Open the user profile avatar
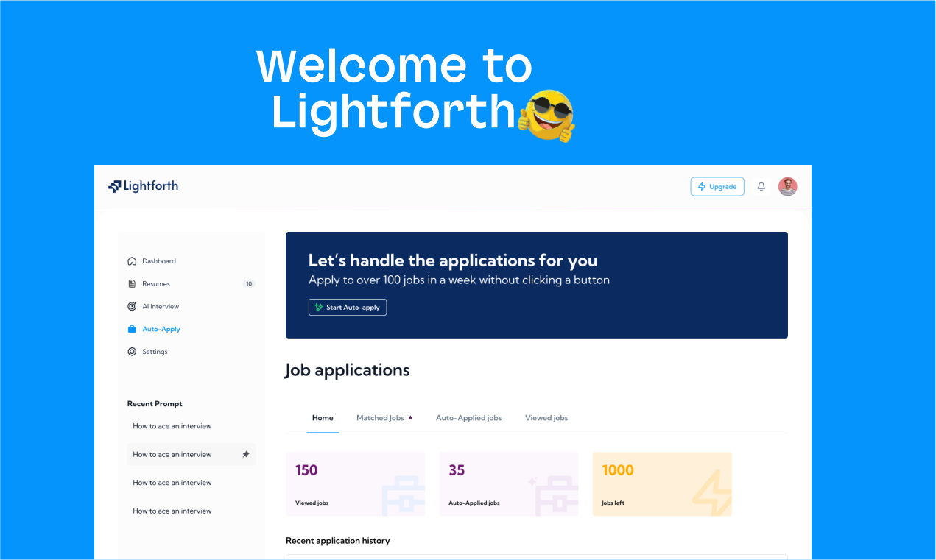Screen dimensions: 936x560 [788, 187]
